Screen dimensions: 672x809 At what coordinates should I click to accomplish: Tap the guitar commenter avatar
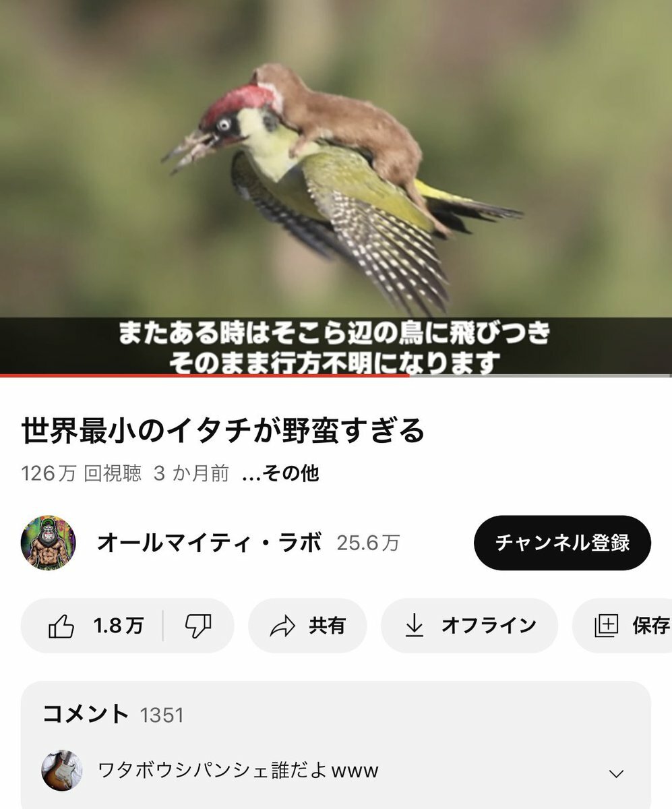point(62,770)
